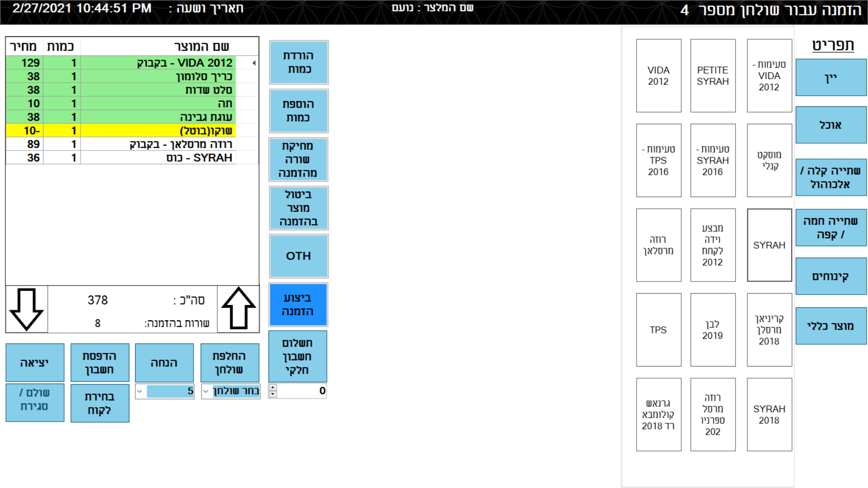Select the אוכל (food) menu category
The width and height of the screenshot is (868, 488).
830,125
